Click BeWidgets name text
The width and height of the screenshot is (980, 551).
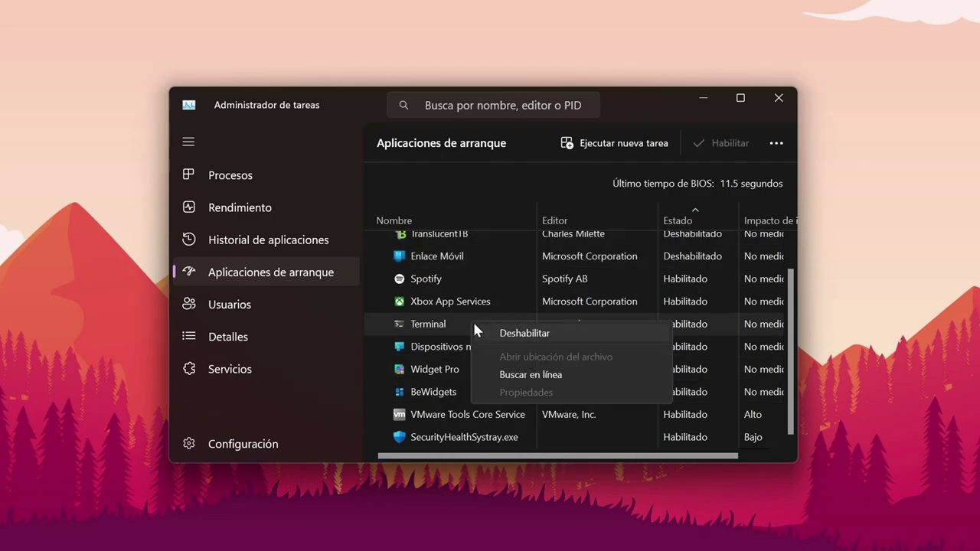(433, 392)
